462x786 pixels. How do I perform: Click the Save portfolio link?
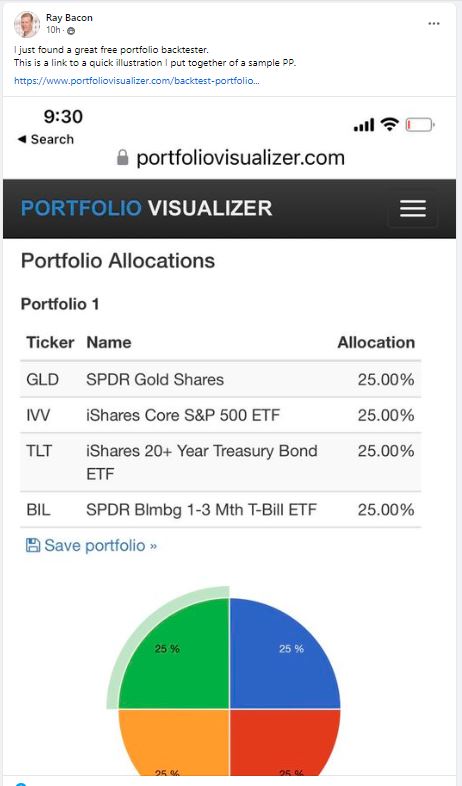point(100,545)
